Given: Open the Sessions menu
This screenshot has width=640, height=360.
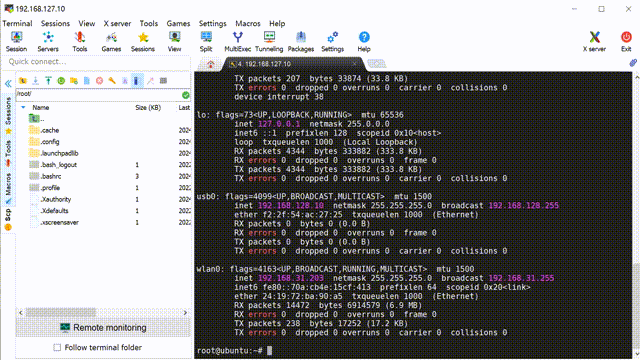Looking at the screenshot, I should [55, 24].
